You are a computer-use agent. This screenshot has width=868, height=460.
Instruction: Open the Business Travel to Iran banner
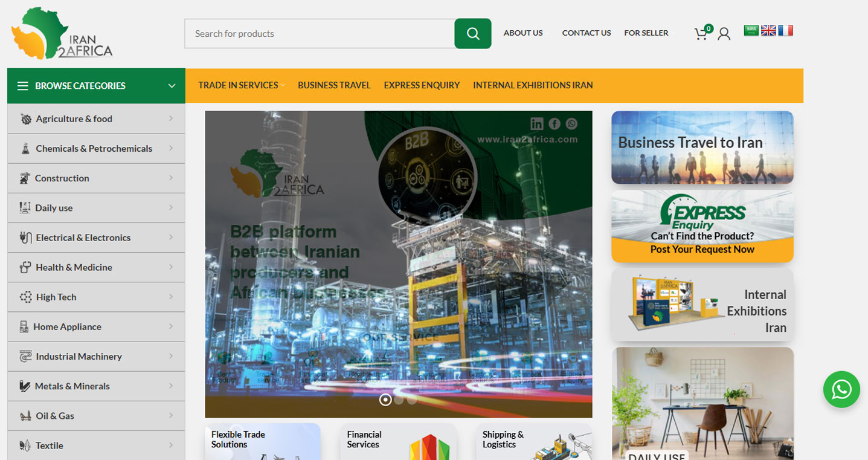click(x=702, y=147)
